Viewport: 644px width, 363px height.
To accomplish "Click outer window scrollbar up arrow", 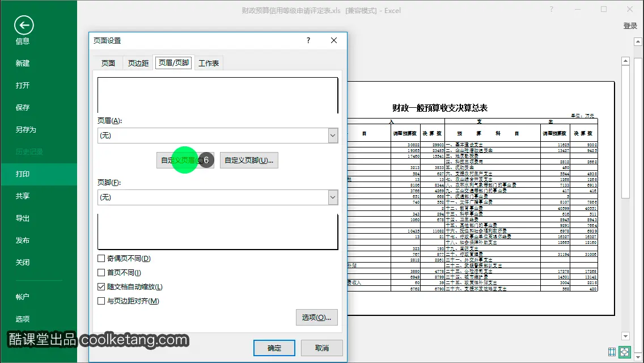I will click(x=638, y=41).
